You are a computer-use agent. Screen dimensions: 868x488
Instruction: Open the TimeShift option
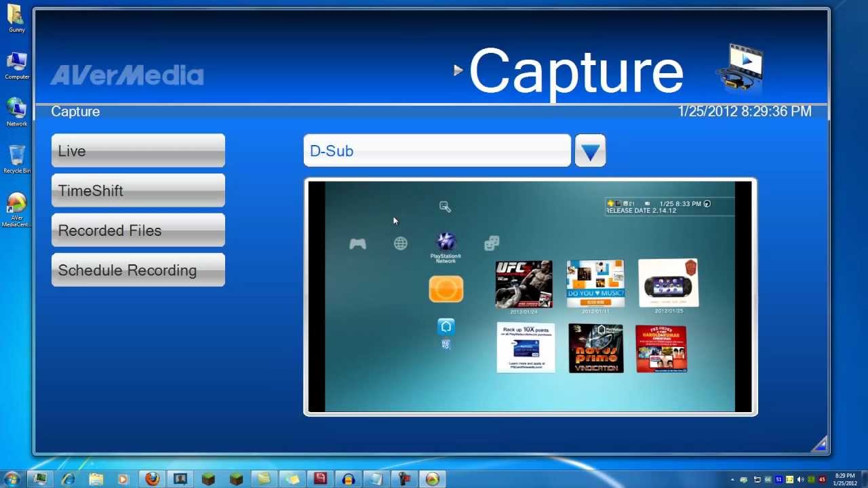pyautogui.click(x=138, y=190)
